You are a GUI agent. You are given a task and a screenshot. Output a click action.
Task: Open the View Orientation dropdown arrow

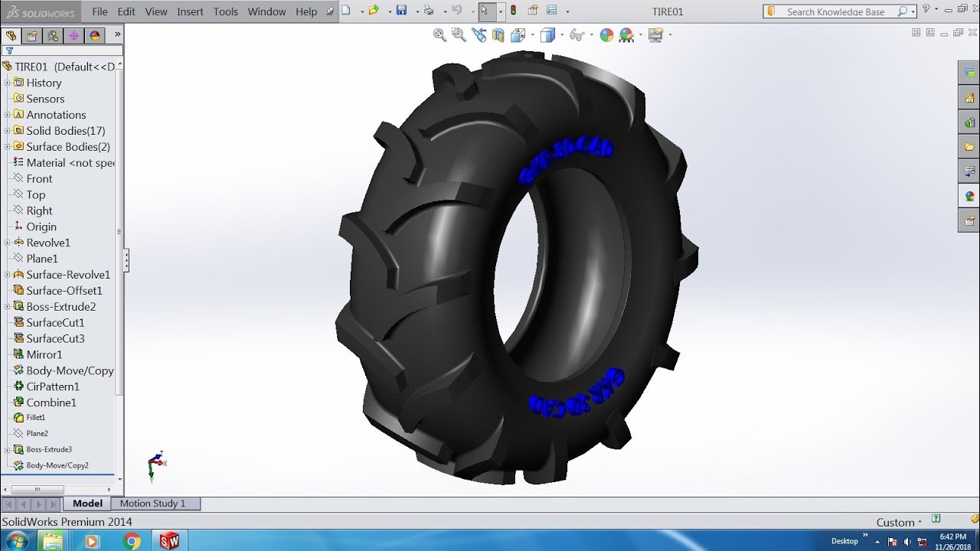pos(531,35)
